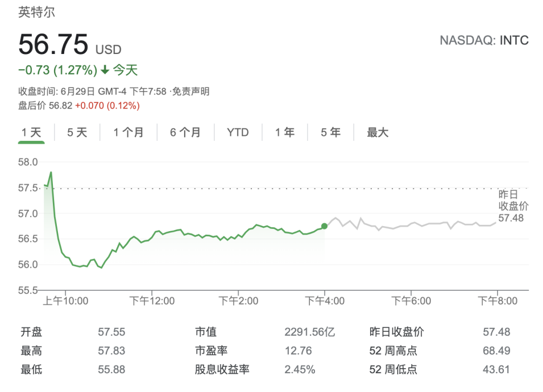Click the 下午12:00 axis label
This screenshot has height=392, width=543.
pos(152,301)
